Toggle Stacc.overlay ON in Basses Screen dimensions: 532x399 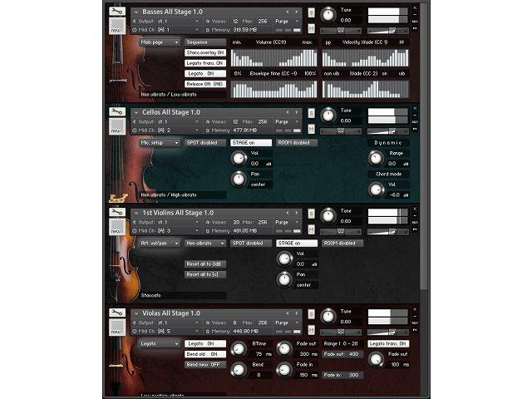click(205, 52)
